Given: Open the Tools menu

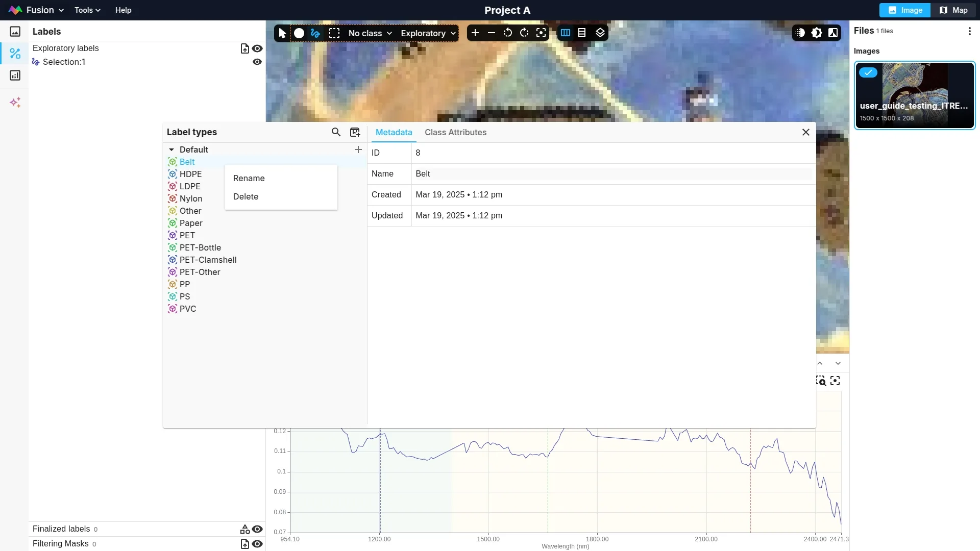Looking at the screenshot, I should tap(87, 10).
